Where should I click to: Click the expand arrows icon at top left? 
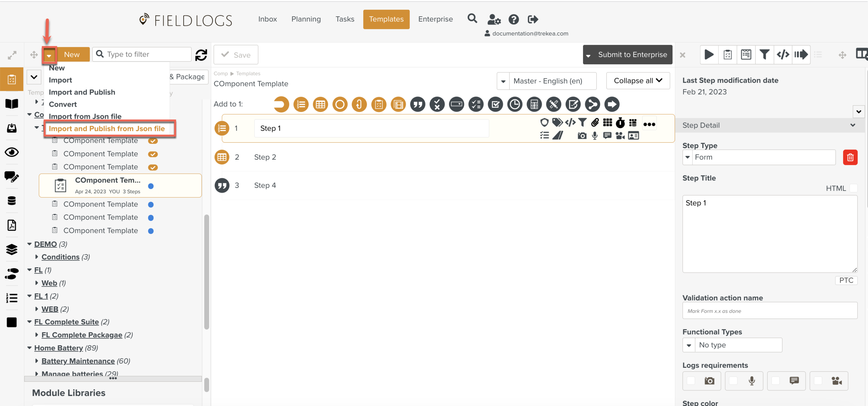tap(12, 55)
